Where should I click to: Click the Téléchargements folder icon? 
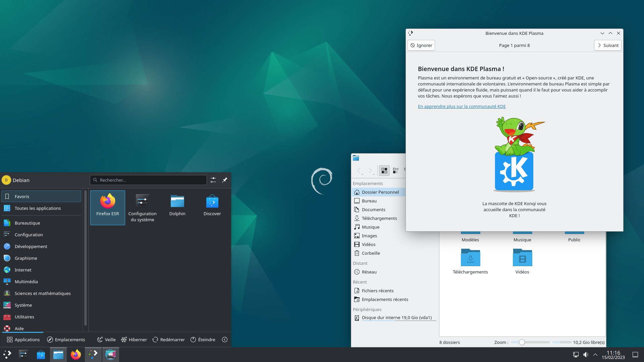(470, 258)
